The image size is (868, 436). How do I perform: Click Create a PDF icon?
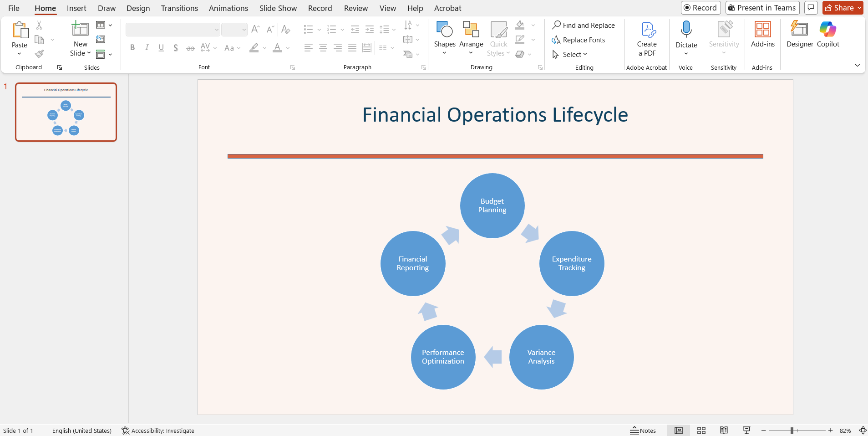click(648, 30)
